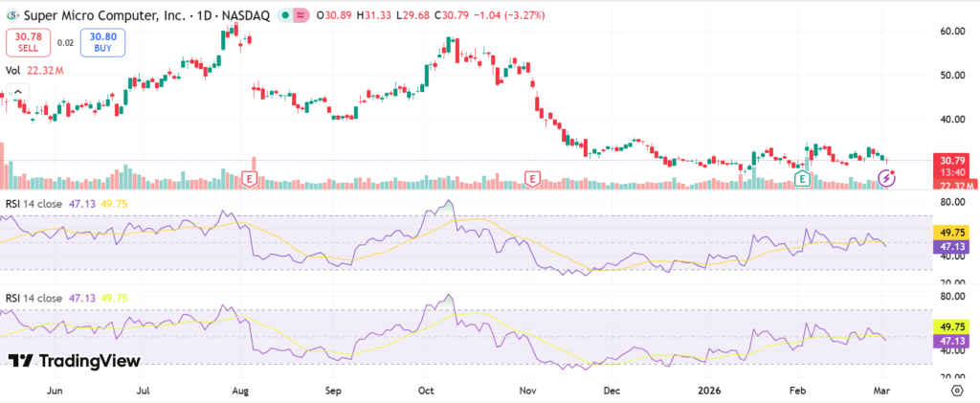Click the 2026 label on time axis
The image size is (980, 403).
(x=710, y=391)
